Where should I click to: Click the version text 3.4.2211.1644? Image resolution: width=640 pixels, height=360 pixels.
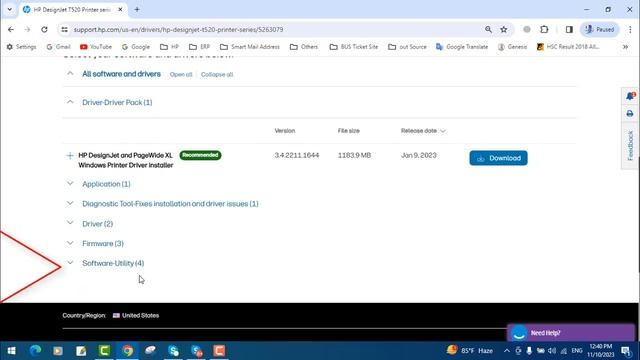coord(297,156)
